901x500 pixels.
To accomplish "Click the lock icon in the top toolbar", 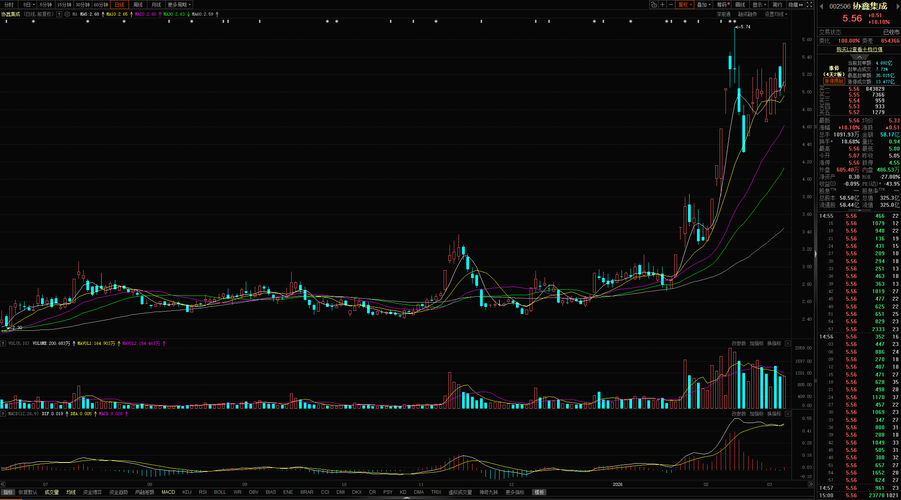I will coord(654,5).
